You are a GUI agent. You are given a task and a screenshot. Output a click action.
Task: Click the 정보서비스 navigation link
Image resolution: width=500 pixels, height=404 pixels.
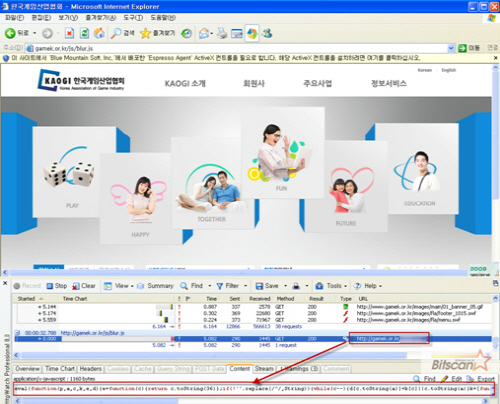tap(389, 83)
